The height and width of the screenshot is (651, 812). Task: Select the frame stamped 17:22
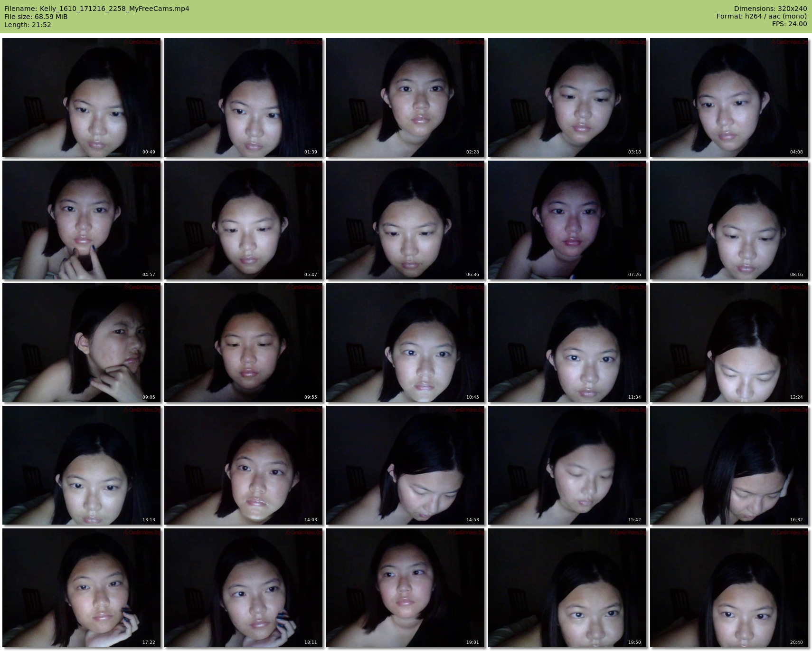coord(82,588)
